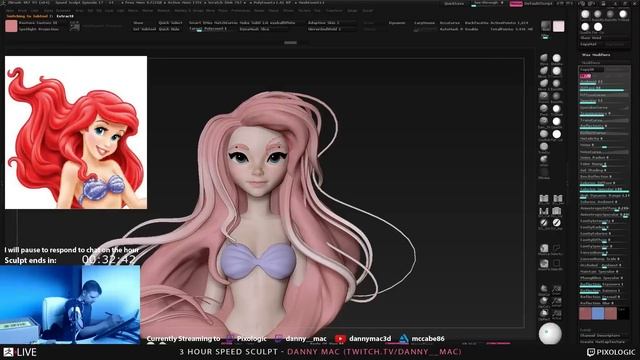Adjust the Reflection Exposure slider

pos(604,284)
